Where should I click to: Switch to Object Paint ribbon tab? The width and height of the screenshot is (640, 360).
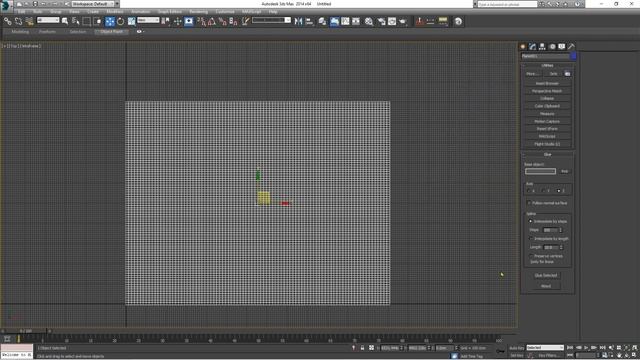111,31
